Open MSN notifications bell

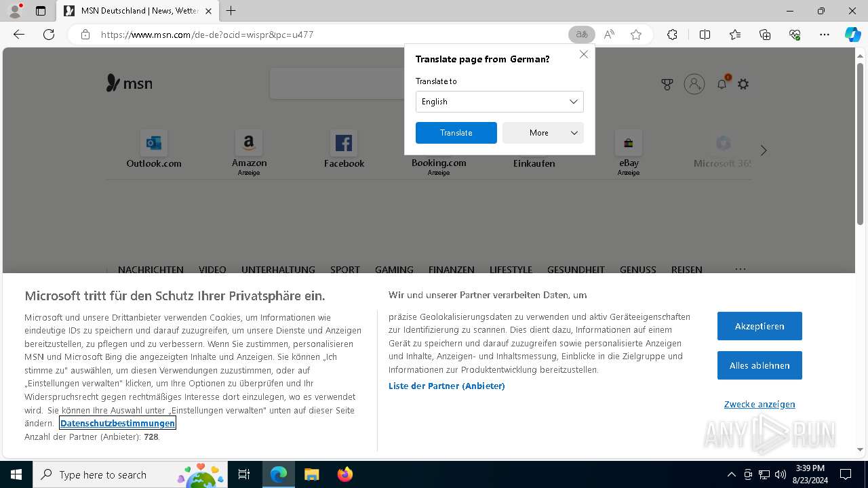coord(722,83)
